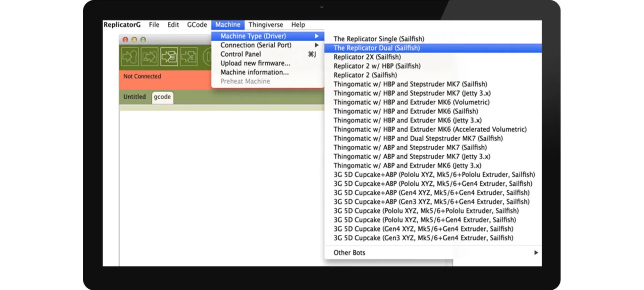Choose plain Replicator 2 (Sailfish) driver
Image resolution: width=644 pixels, height=290 pixels.
click(433, 75)
